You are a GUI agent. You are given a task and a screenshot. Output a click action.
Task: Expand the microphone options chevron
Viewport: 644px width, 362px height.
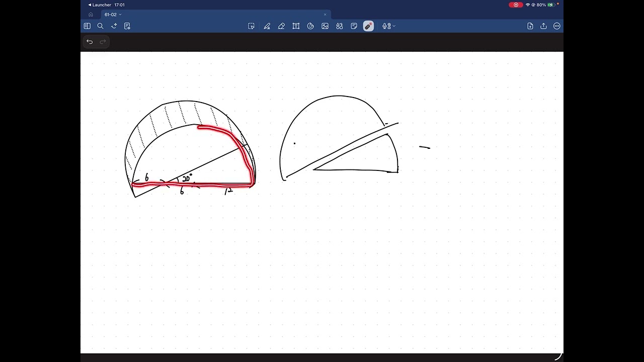[394, 26]
